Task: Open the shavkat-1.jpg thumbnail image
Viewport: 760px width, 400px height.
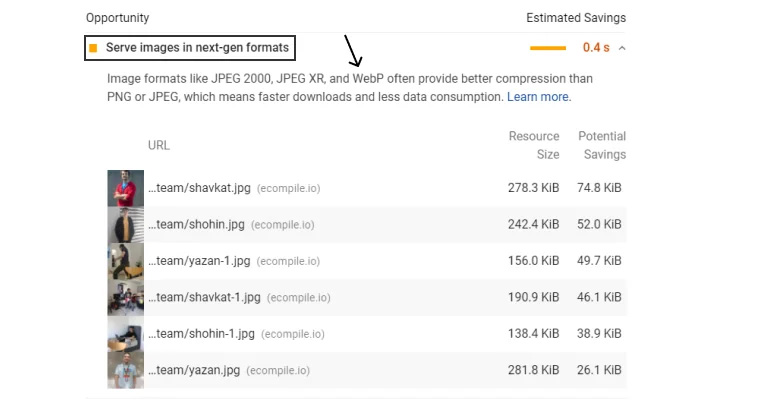Action: click(x=126, y=297)
